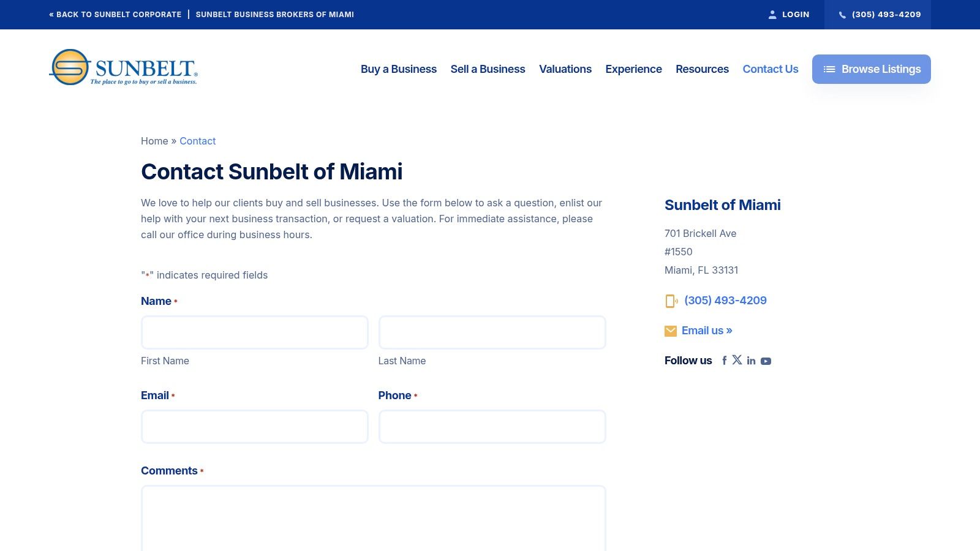Click into the Comments text area
This screenshot has width=980, height=551.
click(374, 519)
